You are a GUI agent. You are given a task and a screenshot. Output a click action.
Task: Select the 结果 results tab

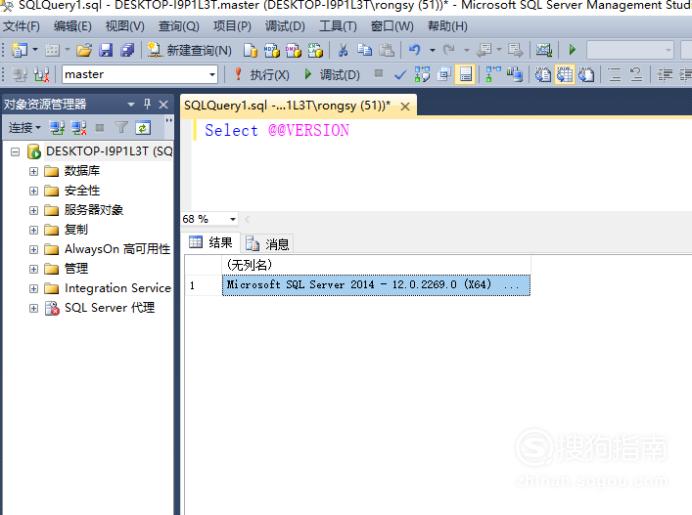[211, 242]
